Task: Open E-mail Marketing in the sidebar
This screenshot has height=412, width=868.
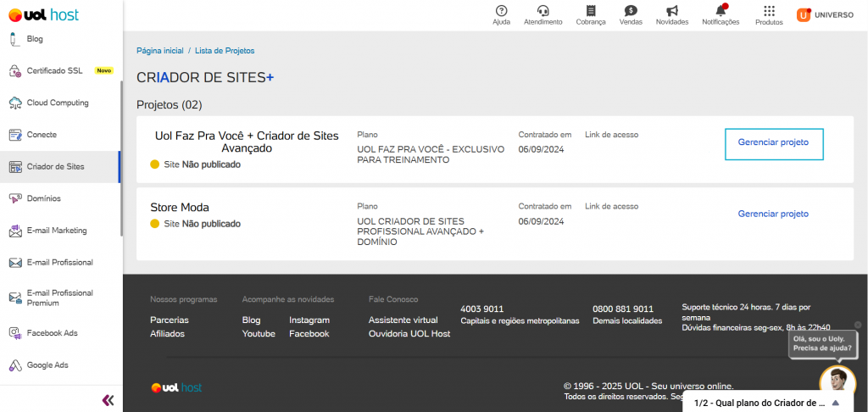Action: click(x=57, y=231)
